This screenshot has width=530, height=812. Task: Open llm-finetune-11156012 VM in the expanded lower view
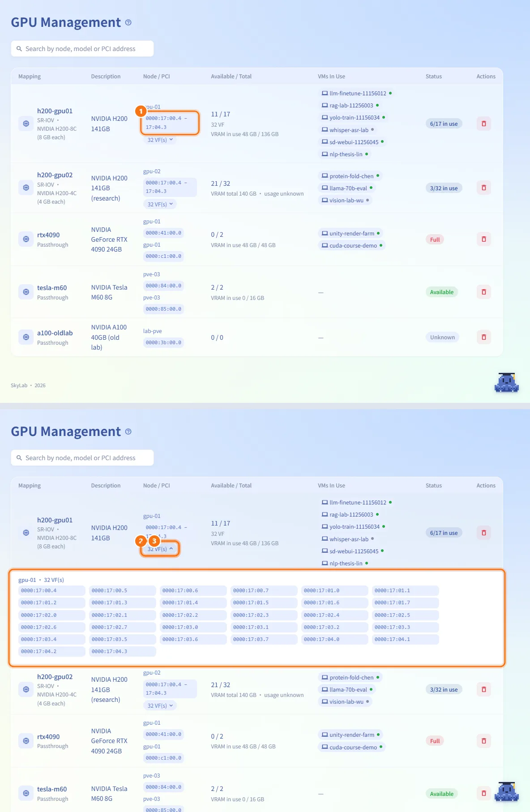coord(357,502)
